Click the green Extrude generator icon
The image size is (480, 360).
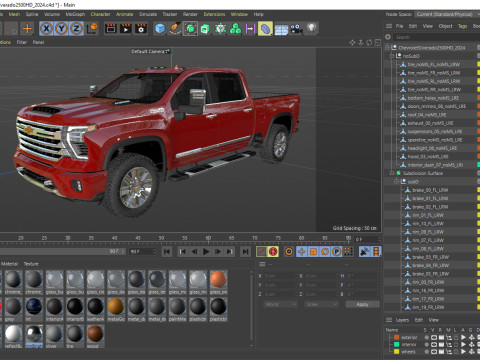(x=205, y=29)
